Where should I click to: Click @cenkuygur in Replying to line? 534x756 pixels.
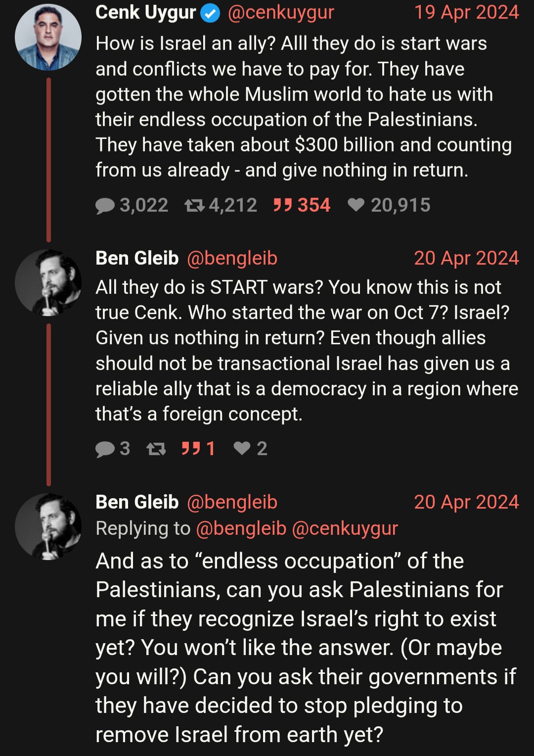(345, 528)
